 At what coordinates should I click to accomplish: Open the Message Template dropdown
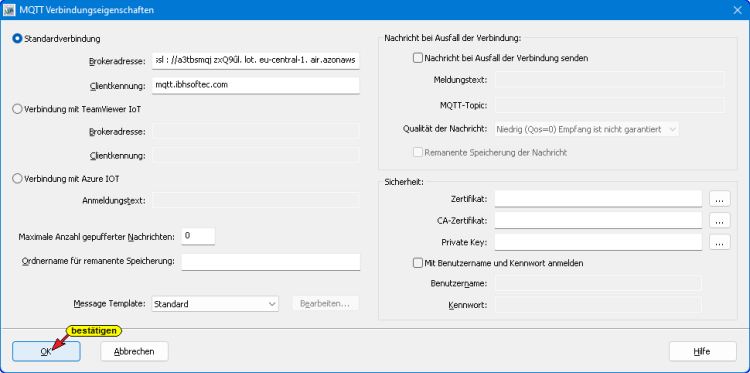tap(215, 304)
